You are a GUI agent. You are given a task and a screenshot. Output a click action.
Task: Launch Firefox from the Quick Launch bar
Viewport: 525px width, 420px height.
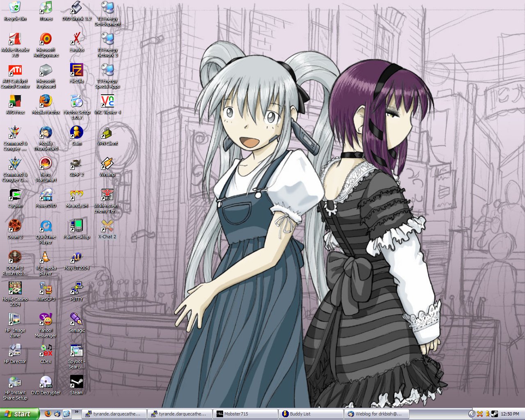tap(48, 414)
